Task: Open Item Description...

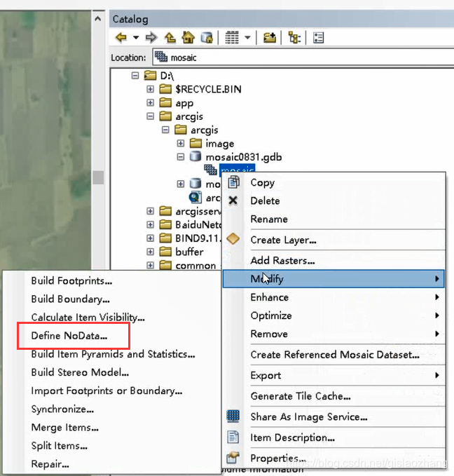Action: [x=333, y=437]
